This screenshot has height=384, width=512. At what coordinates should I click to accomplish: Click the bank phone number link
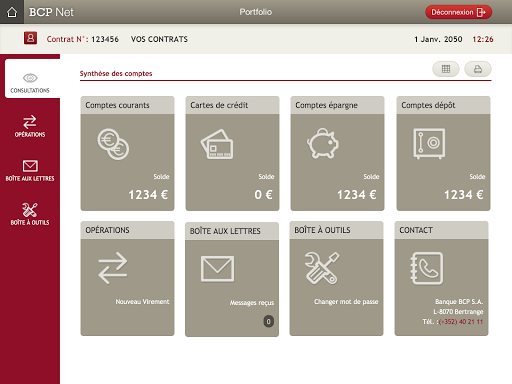(461, 322)
